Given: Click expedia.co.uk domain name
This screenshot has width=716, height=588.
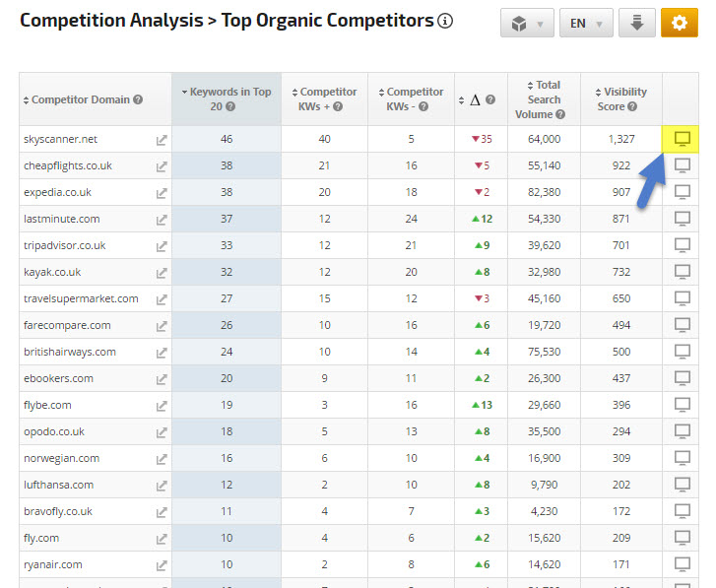Looking at the screenshot, I should tap(57, 192).
